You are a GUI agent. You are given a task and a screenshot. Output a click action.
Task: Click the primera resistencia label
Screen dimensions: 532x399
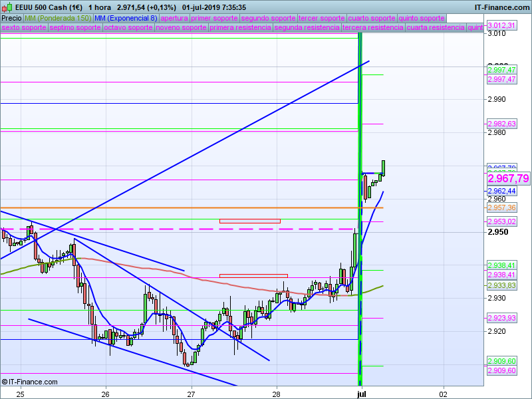point(240,27)
